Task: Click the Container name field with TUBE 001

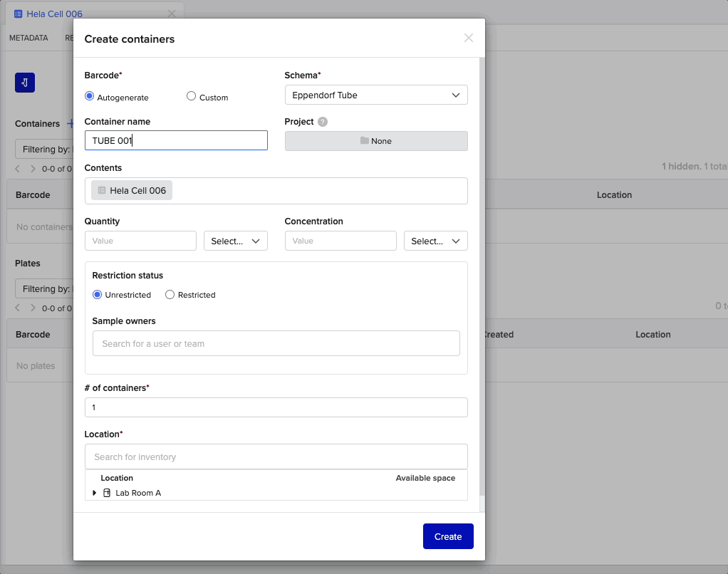Action: tap(176, 140)
